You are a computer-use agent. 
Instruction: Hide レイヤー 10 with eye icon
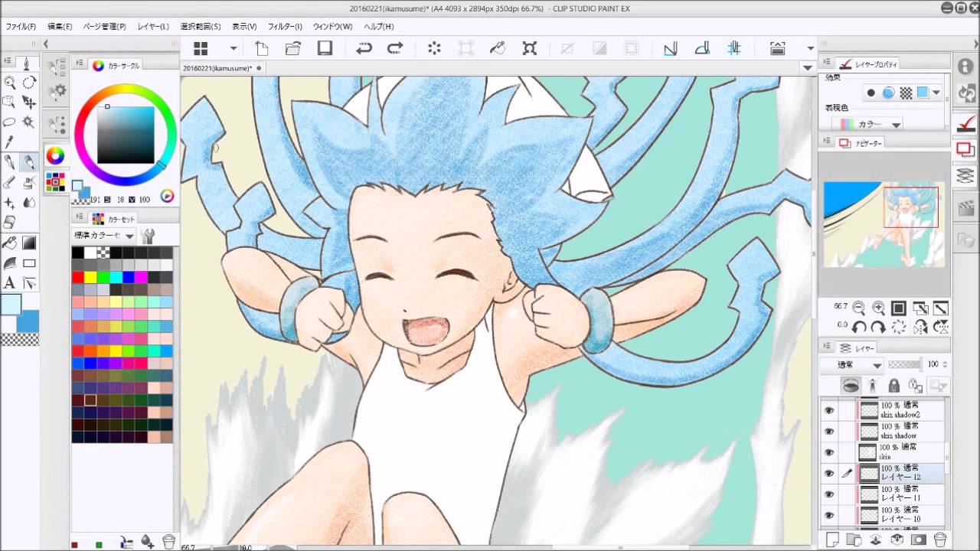pyautogui.click(x=828, y=515)
